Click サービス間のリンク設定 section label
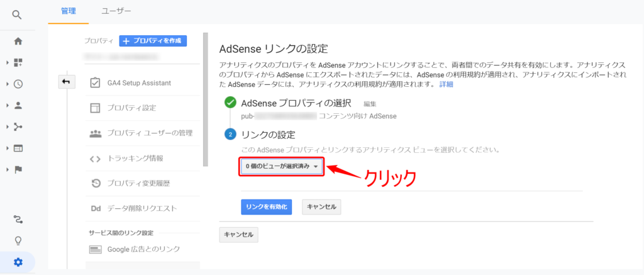The image size is (644, 275). pos(121,233)
